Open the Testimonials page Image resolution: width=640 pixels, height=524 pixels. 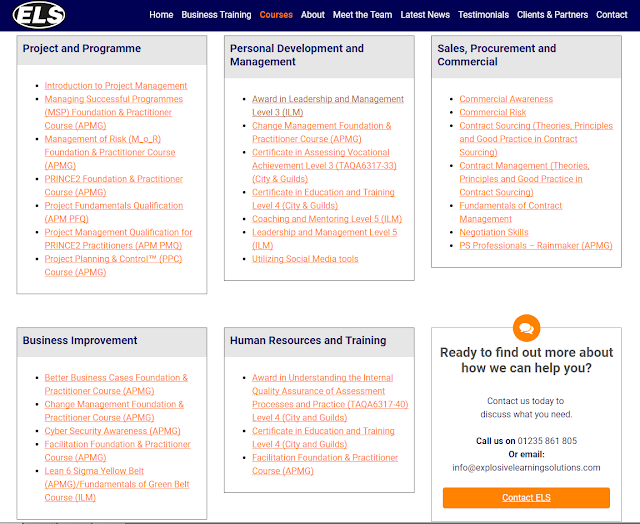[483, 15]
